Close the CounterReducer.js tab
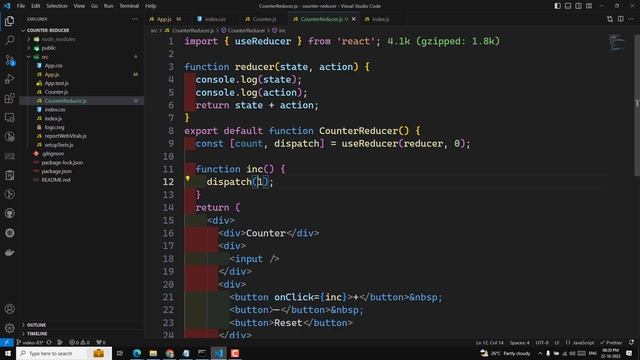This screenshot has width=640, height=360. (354, 19)
